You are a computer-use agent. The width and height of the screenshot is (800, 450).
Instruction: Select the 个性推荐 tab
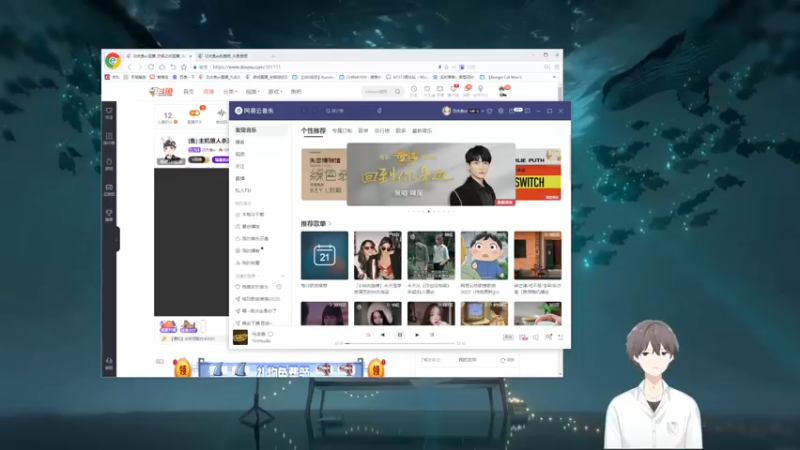[313, 131]
